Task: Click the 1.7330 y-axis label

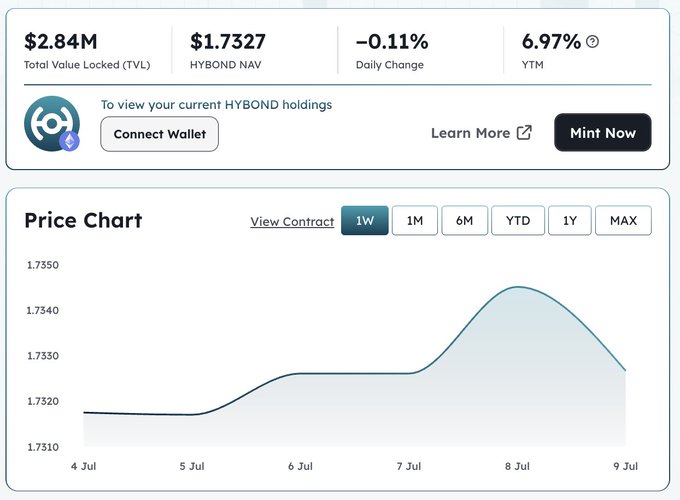Action: tap(42, 356)
